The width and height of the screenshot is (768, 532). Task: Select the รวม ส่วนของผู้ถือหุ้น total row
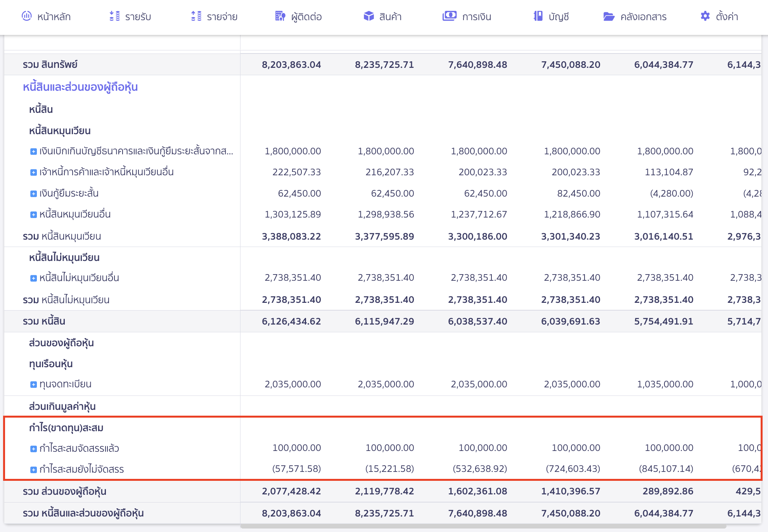point(66,491)
